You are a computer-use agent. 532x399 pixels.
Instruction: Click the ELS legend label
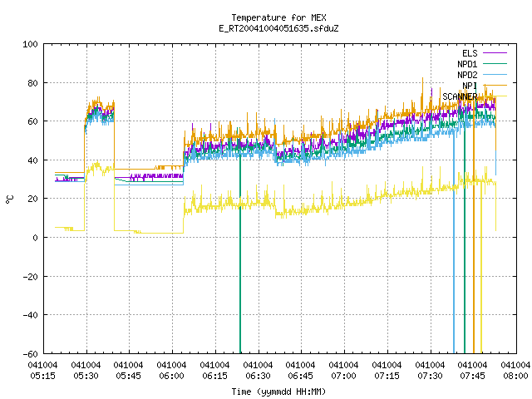[x=470, y=53]
